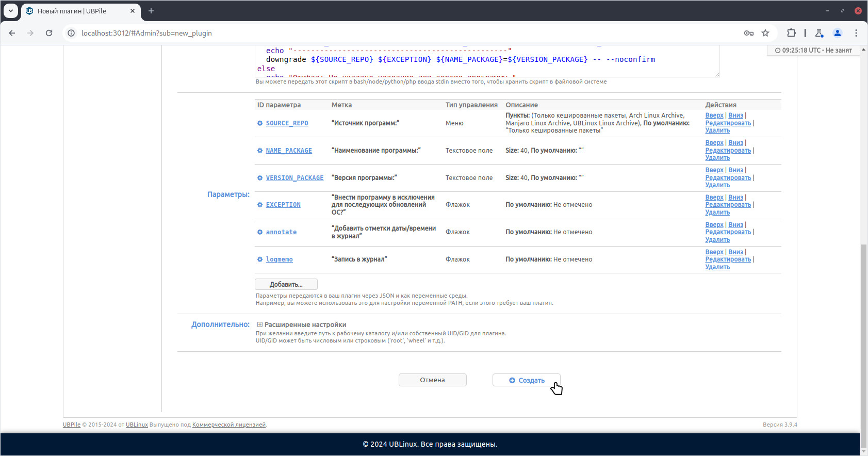
Task: Click the gear icon next to EXCEPTION
Action: tap(260, 205)
